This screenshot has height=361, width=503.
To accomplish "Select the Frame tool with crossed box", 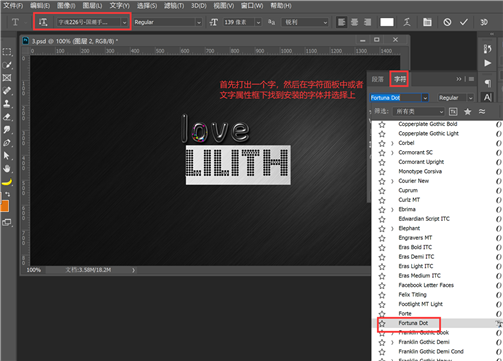I will [x=7, y=78].
